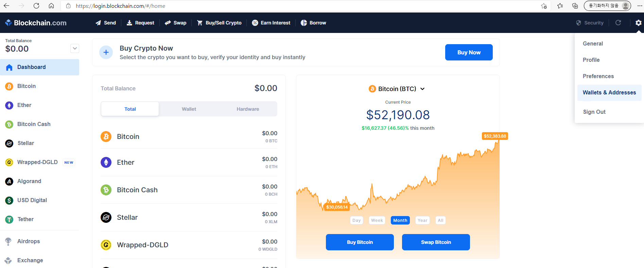Open the Send navigation link

(x=106, y=23)
